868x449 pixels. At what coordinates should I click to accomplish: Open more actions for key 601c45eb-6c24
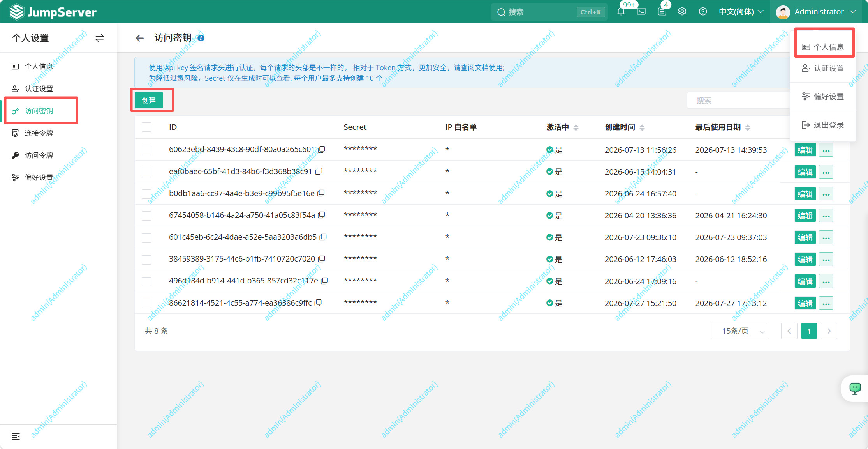click(826, 237)
